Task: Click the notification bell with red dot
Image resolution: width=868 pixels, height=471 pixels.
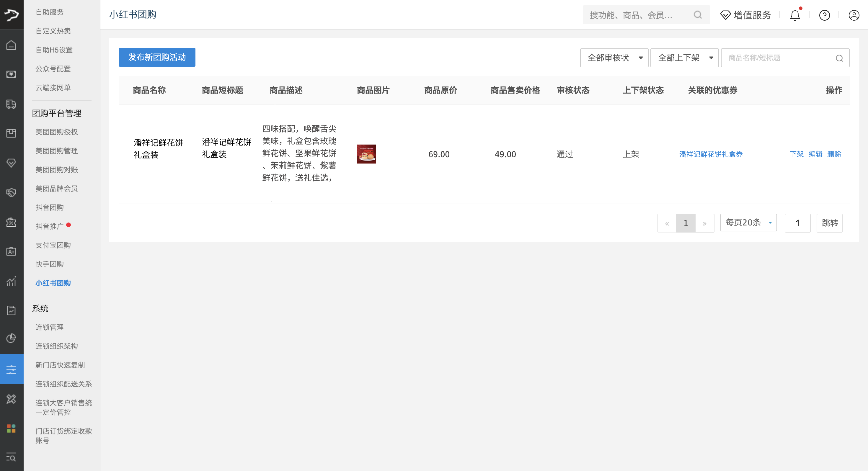Action: (x=795, y=15)
